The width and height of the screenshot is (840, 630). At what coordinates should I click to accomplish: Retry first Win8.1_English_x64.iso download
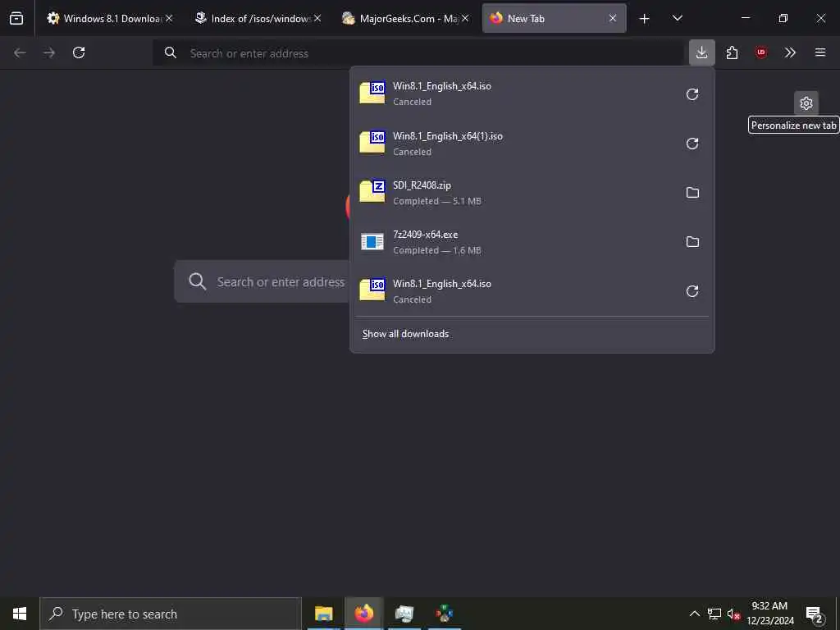[x=692, y=94]
